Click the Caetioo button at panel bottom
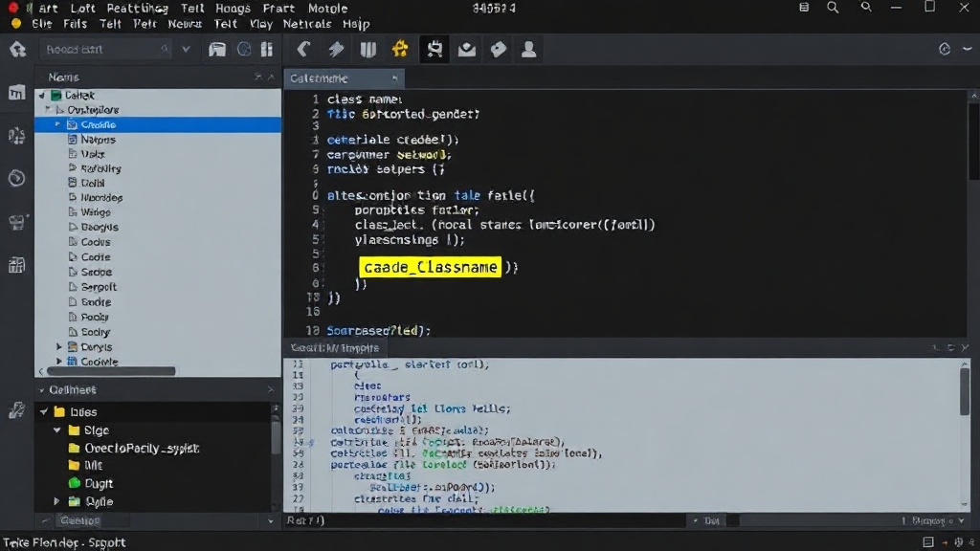Image resolution: width=980 pixels, height=551 pixels. coord(80,520)
